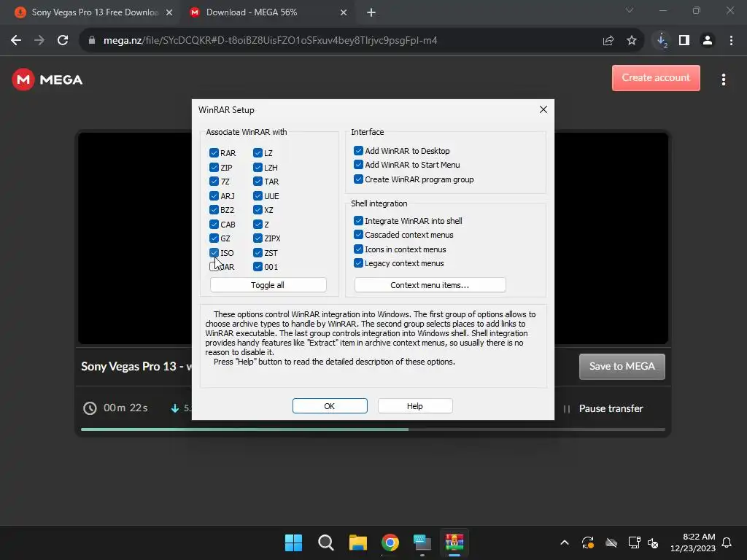Open taskbar Search
This screenshot has height=560, width=747.
pyautogui.click(x=326, y=542)
